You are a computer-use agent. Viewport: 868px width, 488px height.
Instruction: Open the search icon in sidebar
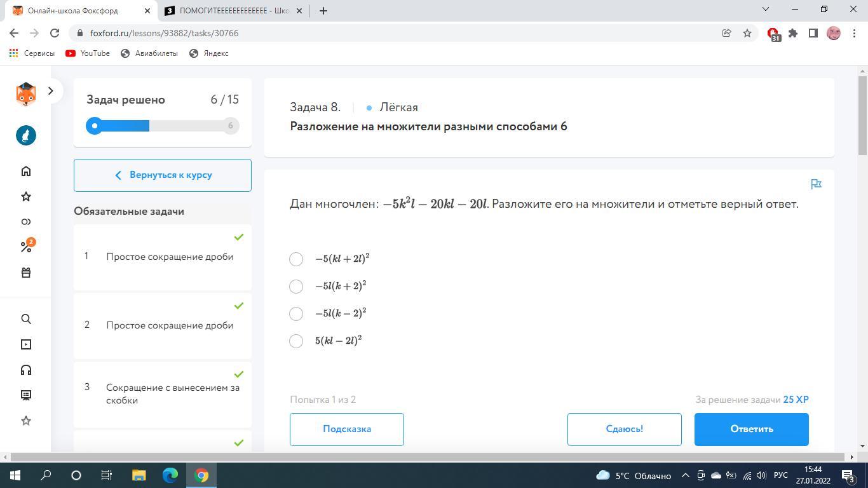pyautogui.click(x=26, y=319)
